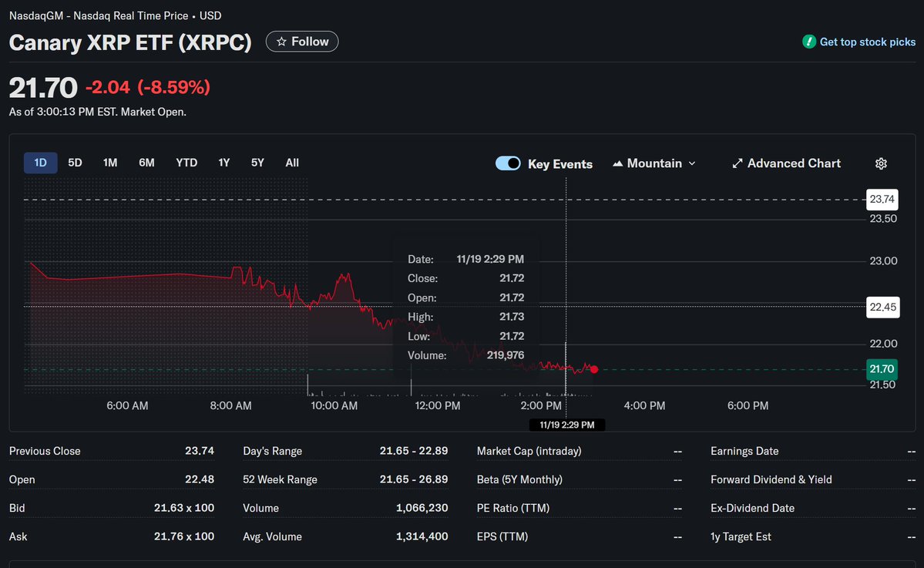Select the 6M chart tab
Screen dimensions: 924x568
click(x=146, y=163)
